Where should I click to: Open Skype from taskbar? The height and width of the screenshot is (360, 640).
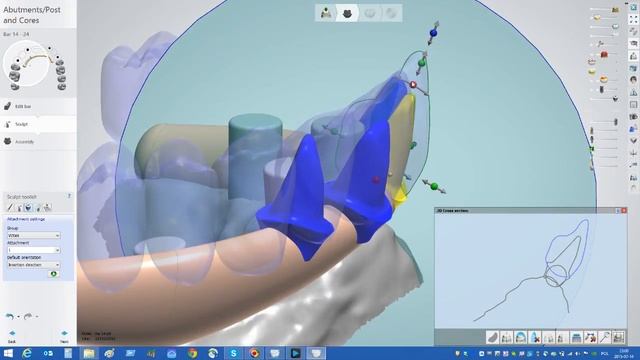pos(233,353)
